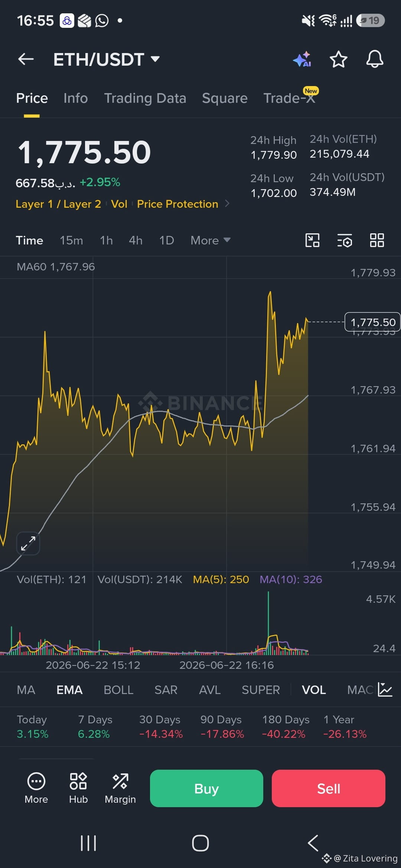
Task: Tap the MA60 1,767.96 indicator label
Action: click(56, 267)
